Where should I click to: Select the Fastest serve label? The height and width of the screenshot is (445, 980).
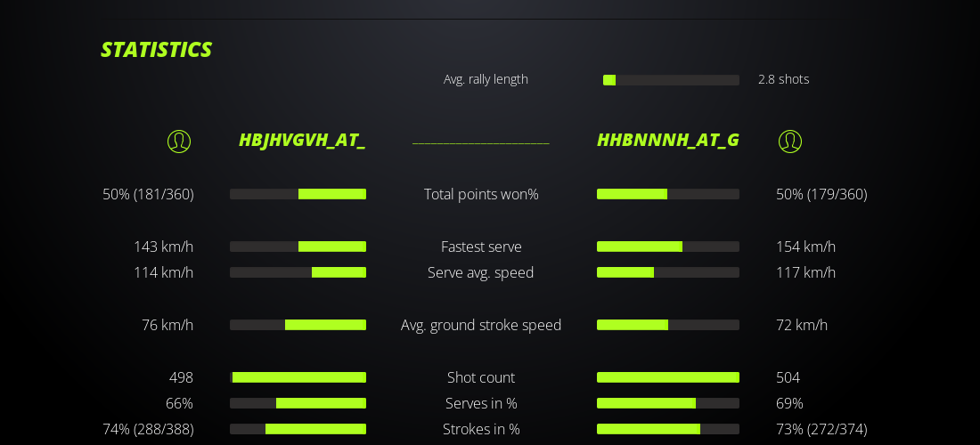pyautogui.click(x=481, y=247)
